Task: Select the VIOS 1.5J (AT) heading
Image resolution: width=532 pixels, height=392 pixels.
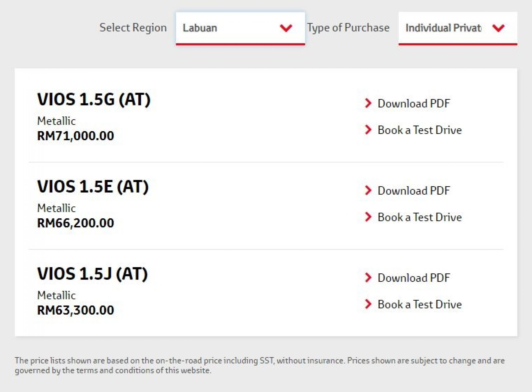Action: click(92, 274)
